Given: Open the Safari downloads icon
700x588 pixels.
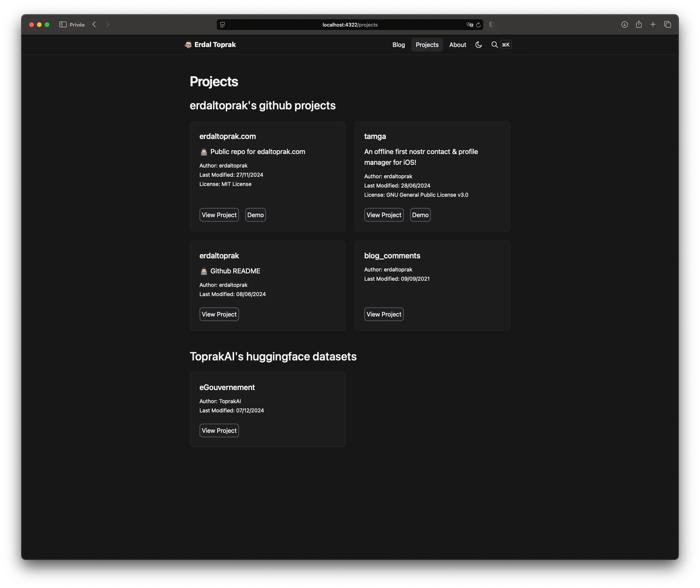Looking at the screenshot, I should click(x=625, y=25).
